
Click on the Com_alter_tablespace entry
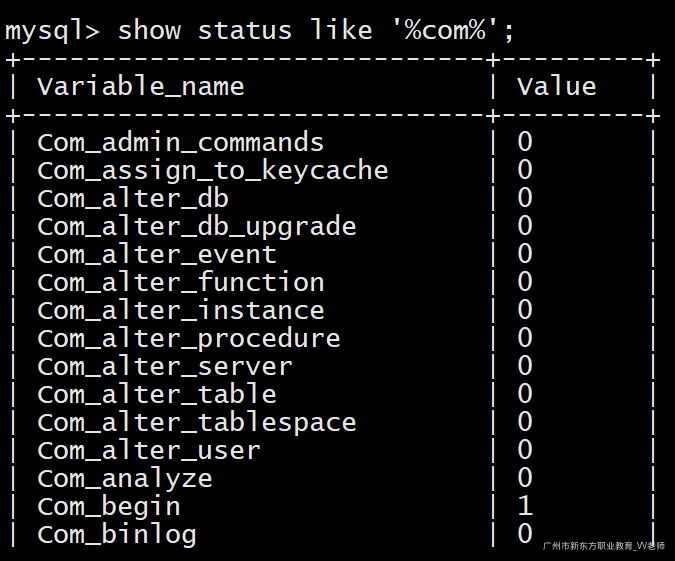[x=197, y=423]
